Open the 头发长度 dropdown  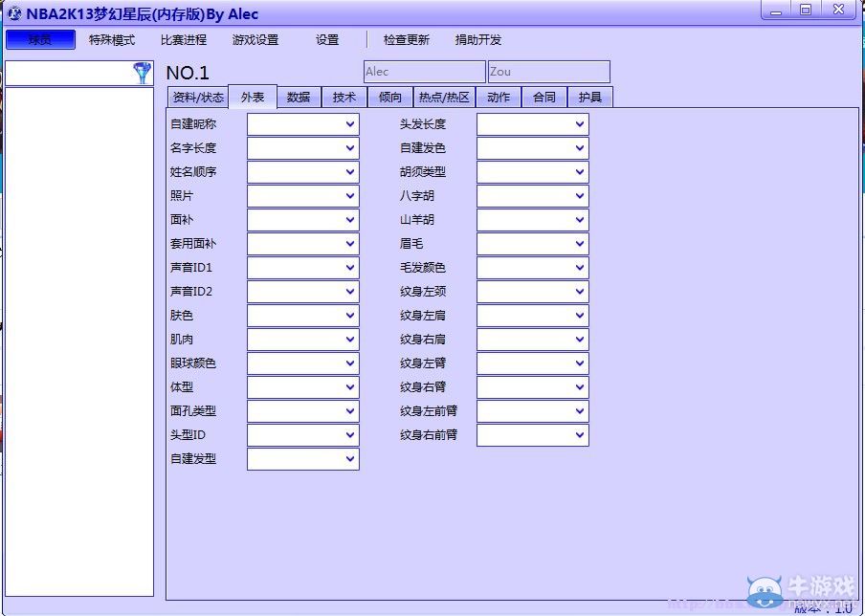[x=532, y=124]
